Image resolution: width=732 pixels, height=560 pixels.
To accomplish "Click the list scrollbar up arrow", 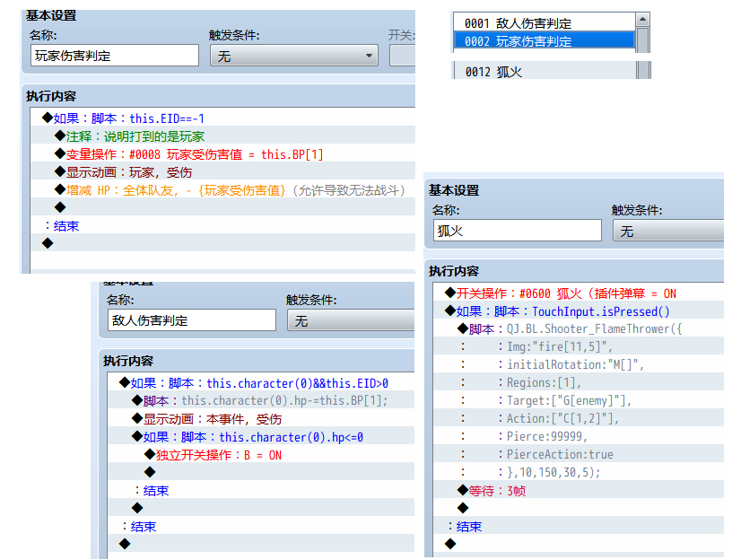I will click(x=642, y=20).
